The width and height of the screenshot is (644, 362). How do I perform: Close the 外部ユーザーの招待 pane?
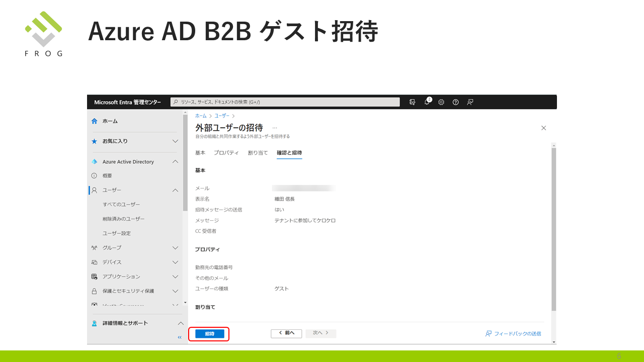coord(543,128)
